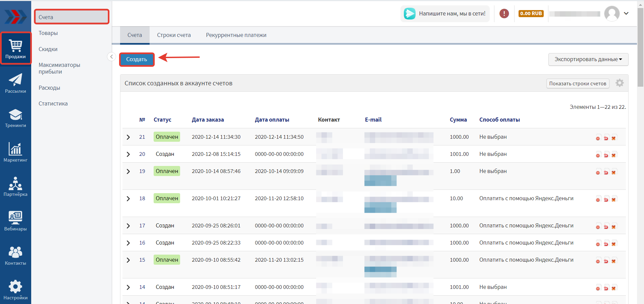Open Счета in the sales submenu
The width and height of the screenshot is (644, 304).
coord(72,17)
